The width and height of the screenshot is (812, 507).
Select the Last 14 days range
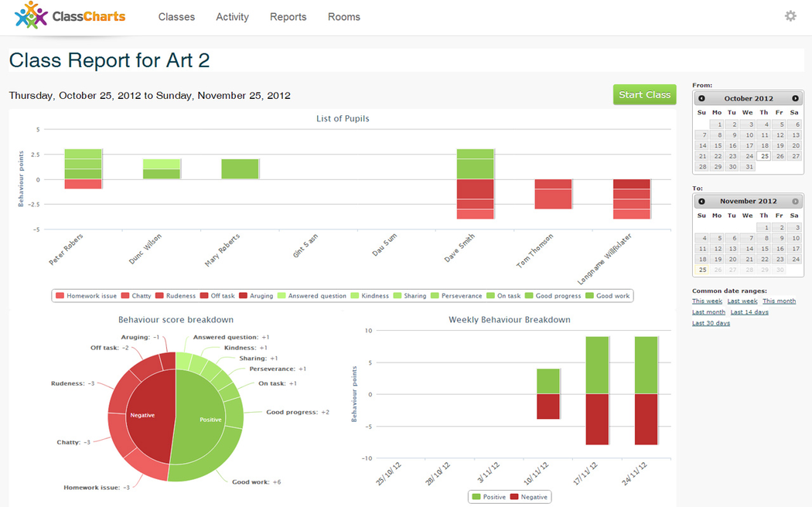coord(749,312)
